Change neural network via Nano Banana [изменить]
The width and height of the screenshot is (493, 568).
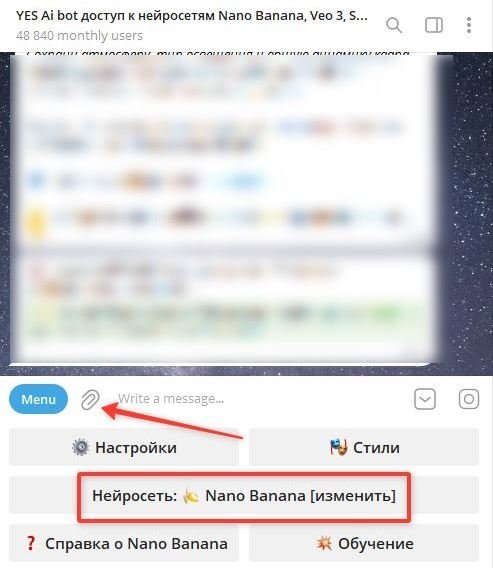(x=244, y=496)
